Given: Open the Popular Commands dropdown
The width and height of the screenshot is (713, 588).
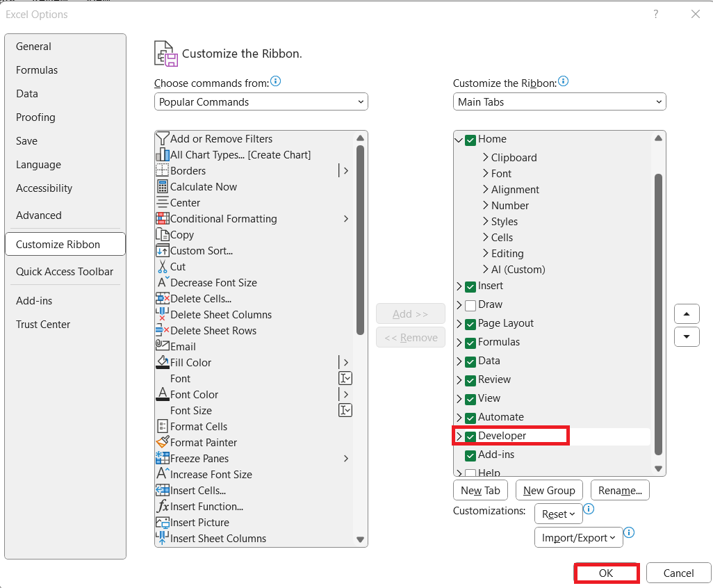Looking at the screenshot, I should [x=261, y=102].
